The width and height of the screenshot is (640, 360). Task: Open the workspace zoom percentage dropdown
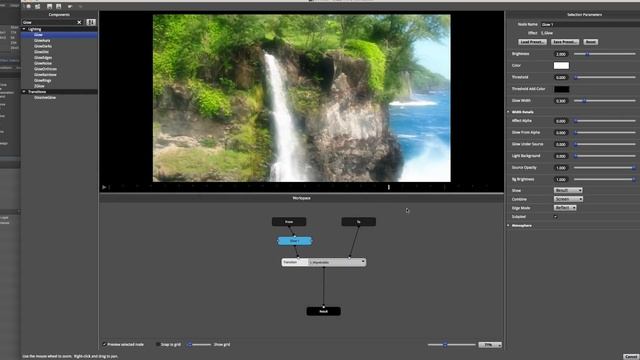click(x=490, y=345)
